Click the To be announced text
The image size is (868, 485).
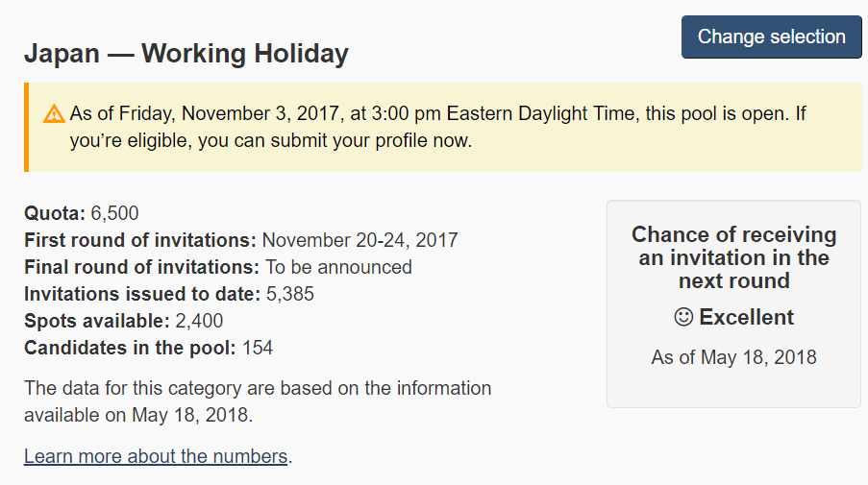(x=338, y=267)
